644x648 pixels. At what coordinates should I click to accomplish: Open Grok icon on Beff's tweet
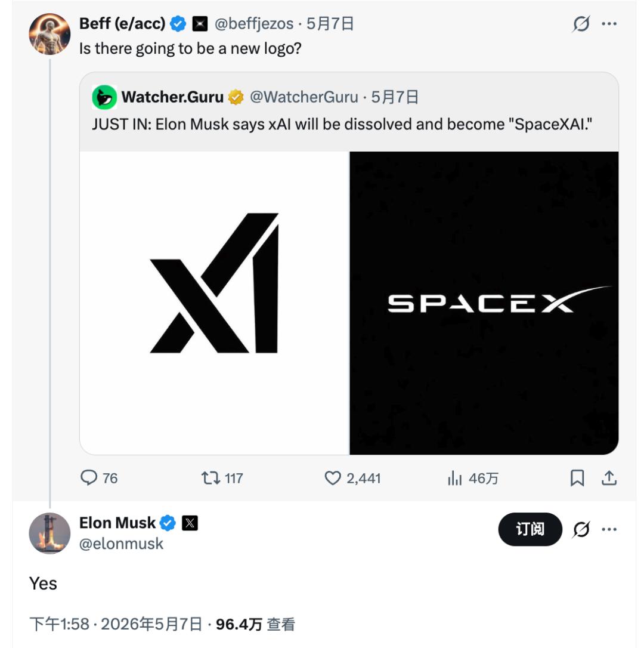[x=581, y=23]
